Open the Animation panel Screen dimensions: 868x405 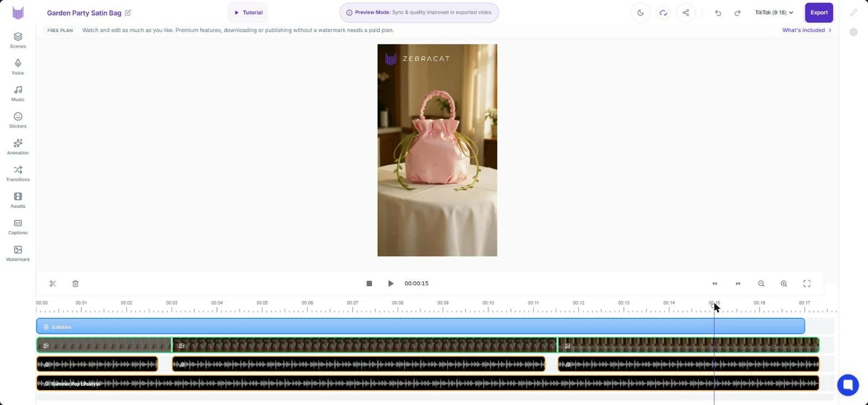(x=18, y=147)
